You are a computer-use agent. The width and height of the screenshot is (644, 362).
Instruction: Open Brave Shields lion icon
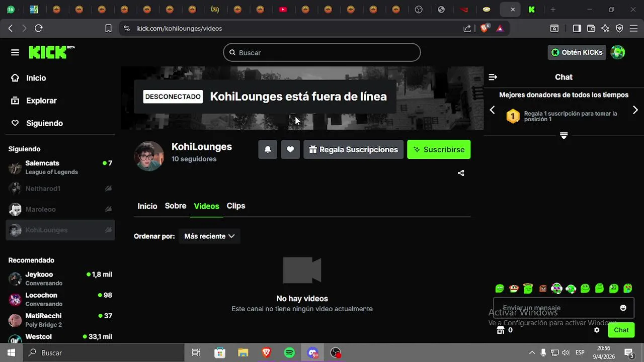pos(484,29)
